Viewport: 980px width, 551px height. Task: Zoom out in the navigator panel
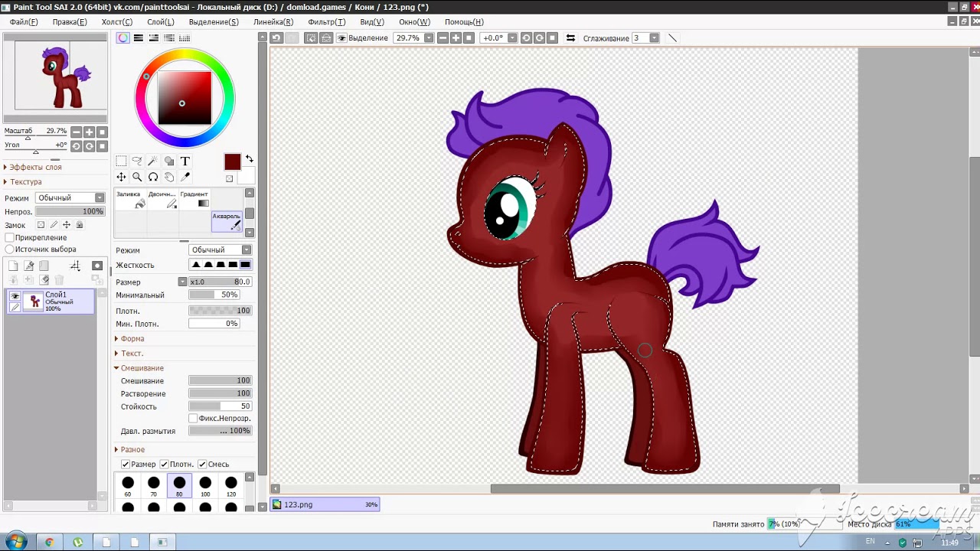pyautogui.click(x=76, y=132)
